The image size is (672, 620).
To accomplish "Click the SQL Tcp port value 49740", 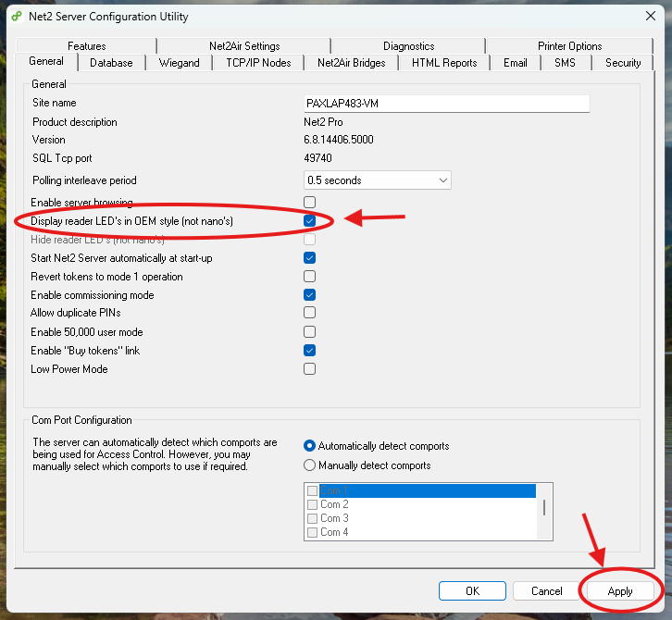I will (x=317, y=158).
